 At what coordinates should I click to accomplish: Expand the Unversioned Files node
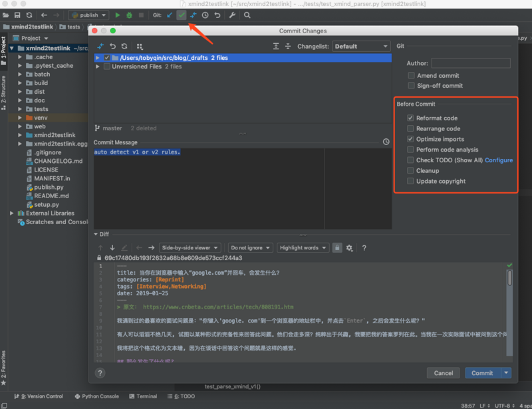pyautogui.click(x=98, y=67)
